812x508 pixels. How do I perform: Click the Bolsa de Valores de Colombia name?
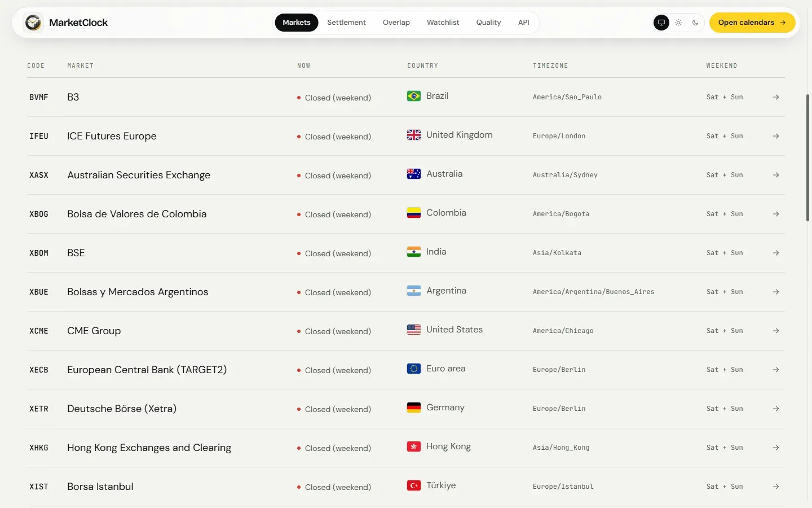(137, 214)
